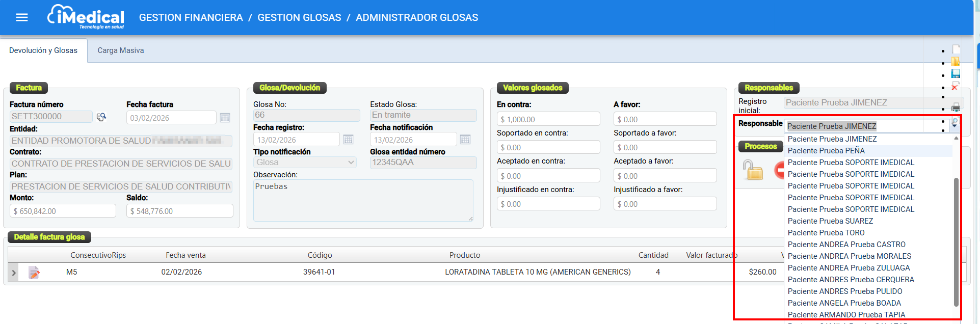Select Paciente Prueba PEÑA from list
Viewport: 980px width, 324px height.
pos(826,151)
